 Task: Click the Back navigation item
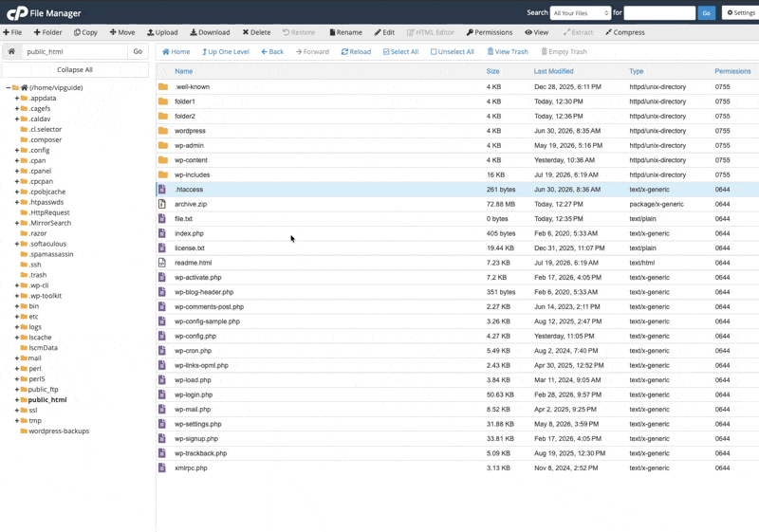point(272,52)
